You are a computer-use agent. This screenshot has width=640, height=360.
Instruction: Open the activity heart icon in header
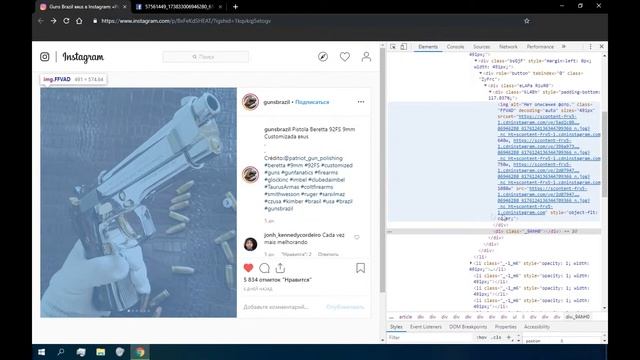(345, 57)
